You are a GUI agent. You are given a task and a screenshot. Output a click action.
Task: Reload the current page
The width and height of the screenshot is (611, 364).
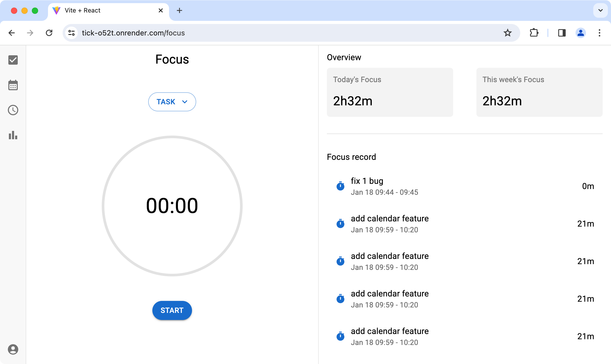pyautogui.click(x=49, y=33)
